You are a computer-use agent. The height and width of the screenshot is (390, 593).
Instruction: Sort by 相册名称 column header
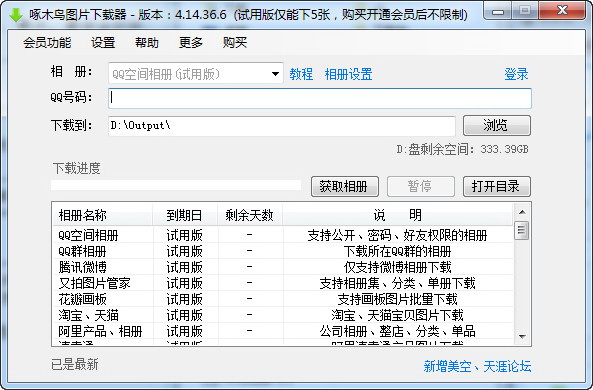[x=102, y=215]
